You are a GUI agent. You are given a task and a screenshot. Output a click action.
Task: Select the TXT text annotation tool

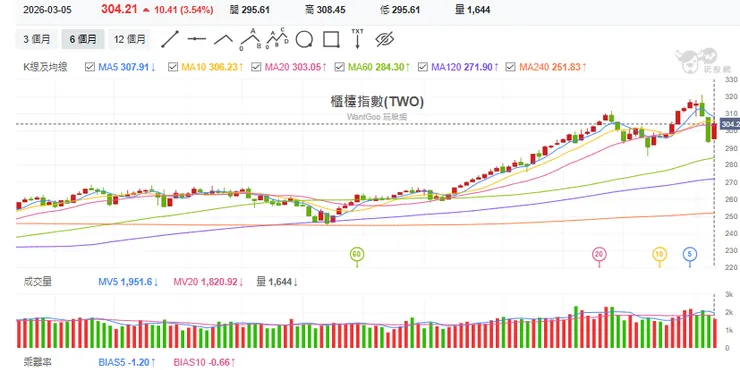click(357, 39)
